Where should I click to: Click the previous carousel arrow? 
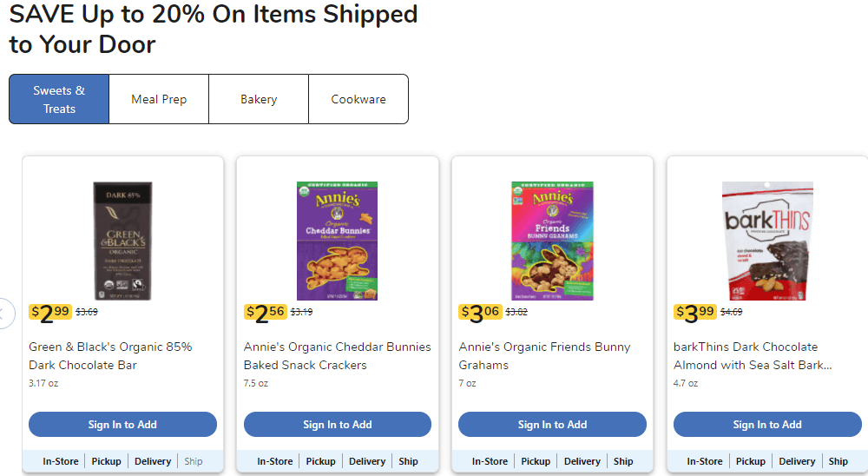click(4, 313)
